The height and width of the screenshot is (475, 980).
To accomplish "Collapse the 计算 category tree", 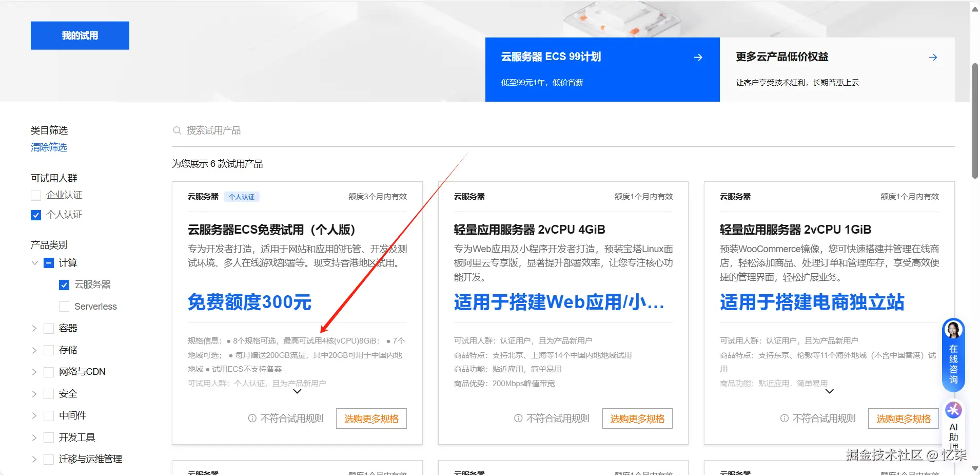I will [34, 263].
